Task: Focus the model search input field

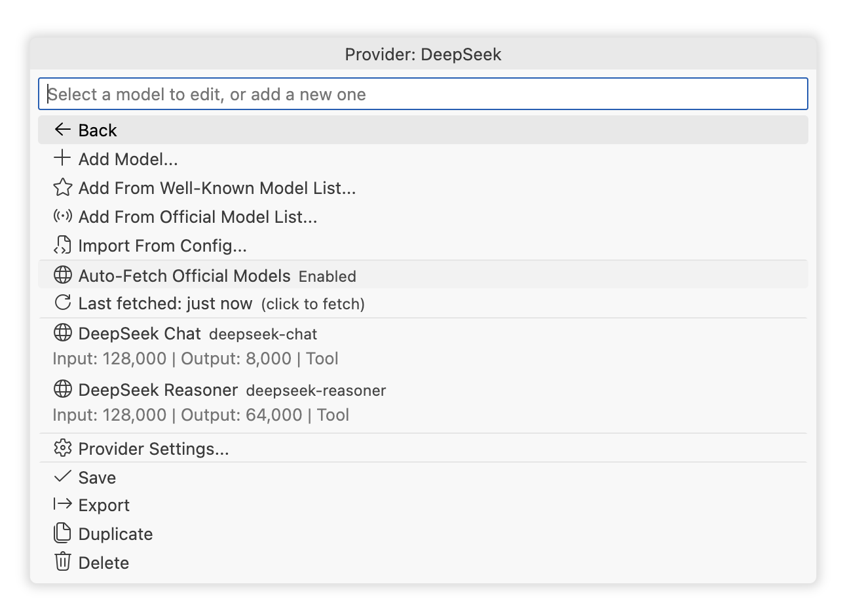Action: 423,94
